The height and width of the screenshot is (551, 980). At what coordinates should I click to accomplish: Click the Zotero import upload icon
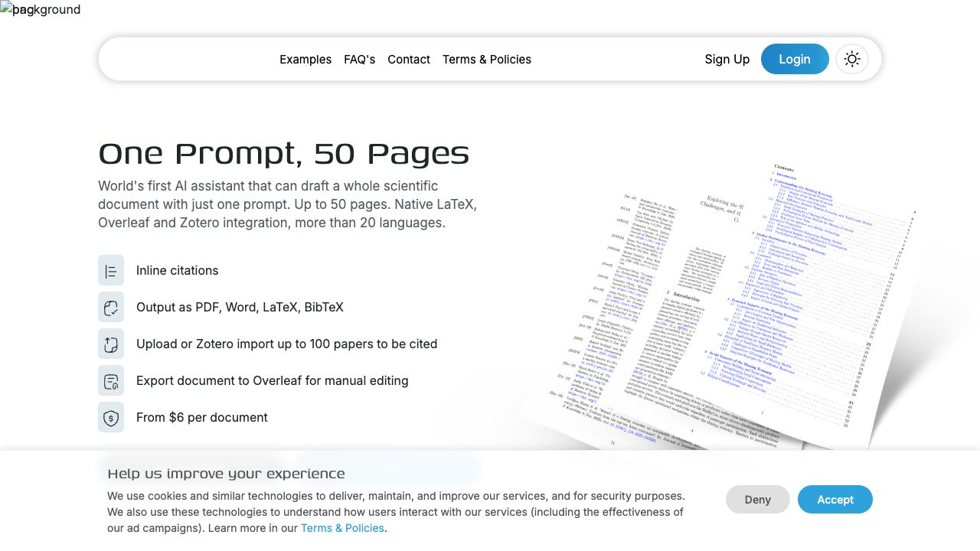[x=111, y=344]
